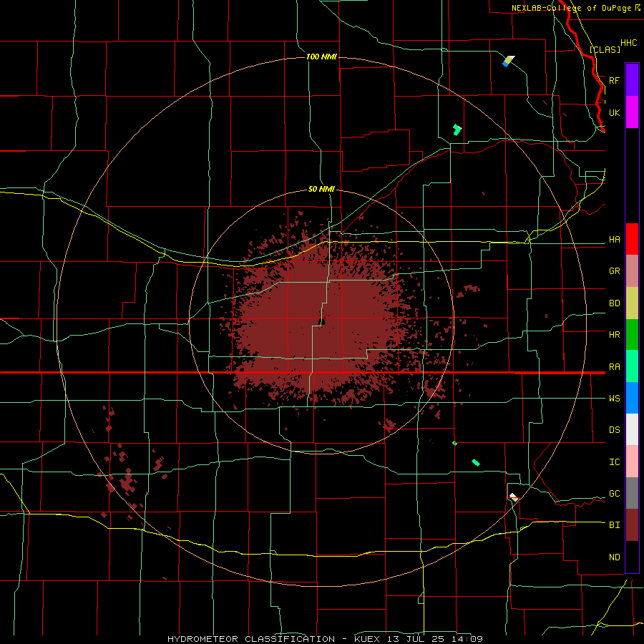Select the yellow BD legend swatch

[632, 303]
